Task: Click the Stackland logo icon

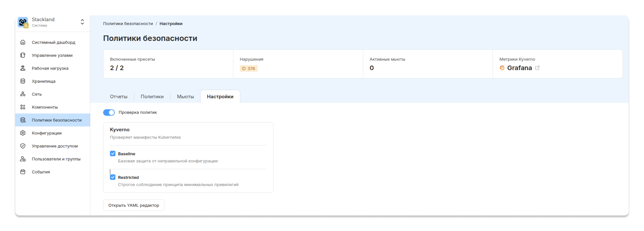Action: tap(23, 22)
